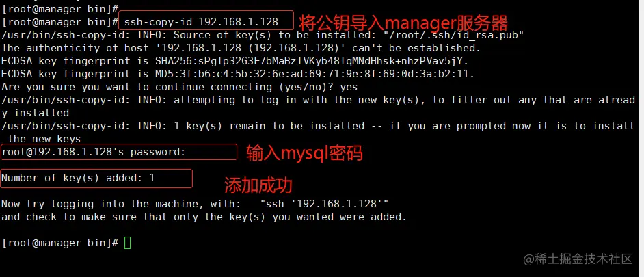
Task: Click the 'the new keys' wrapped line
Action: click(44, 139)
